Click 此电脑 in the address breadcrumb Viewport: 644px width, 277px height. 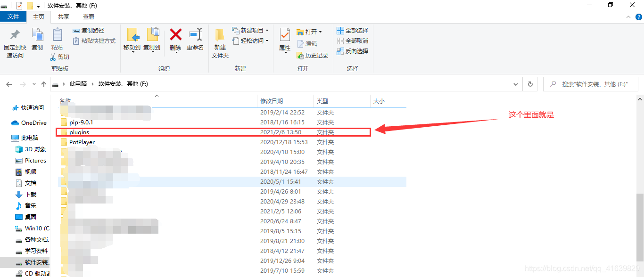(78, 84)
